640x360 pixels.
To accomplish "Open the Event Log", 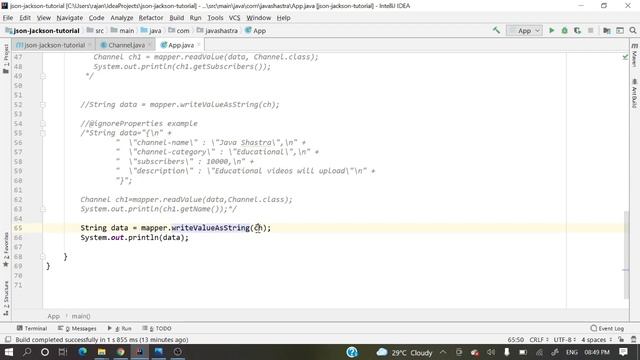I will pyautogui.click(x=607, y=328).
